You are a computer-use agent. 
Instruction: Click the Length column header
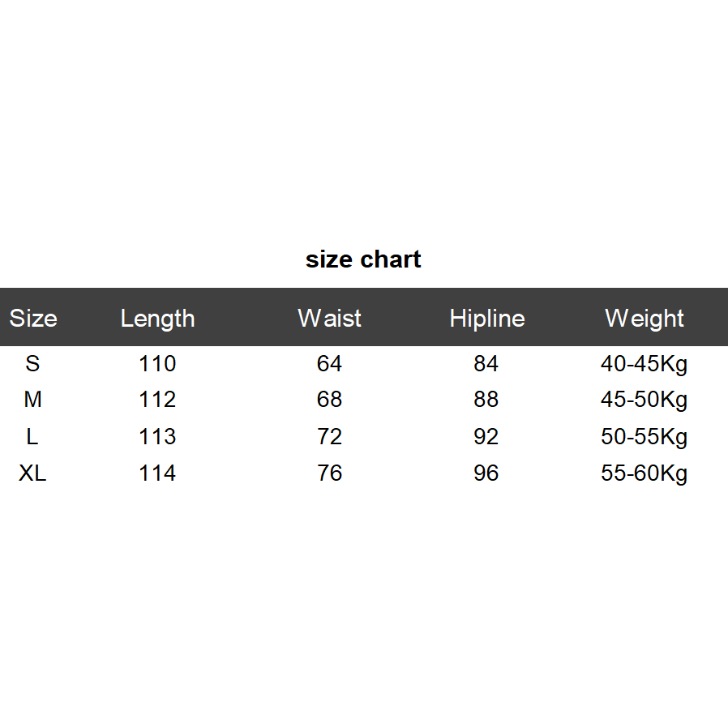[x=157, y=318]
